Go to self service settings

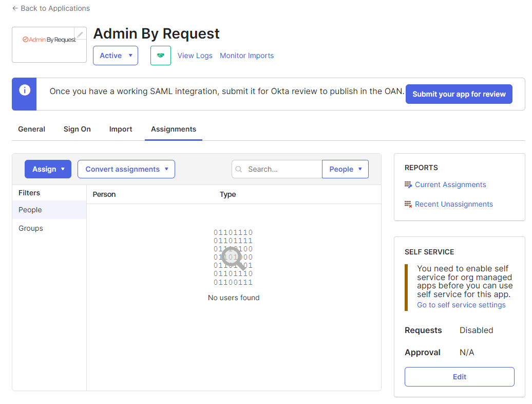coord(461,305)
